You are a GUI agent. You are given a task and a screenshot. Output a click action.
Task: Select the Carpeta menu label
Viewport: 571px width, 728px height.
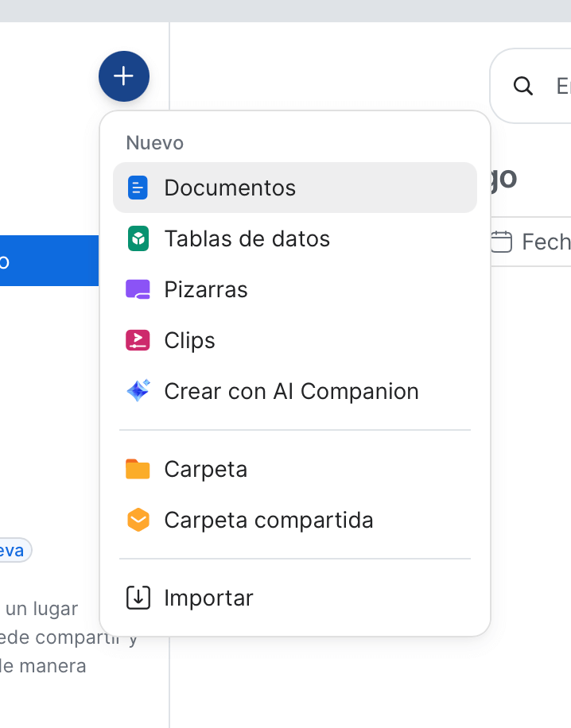[205, 469]
